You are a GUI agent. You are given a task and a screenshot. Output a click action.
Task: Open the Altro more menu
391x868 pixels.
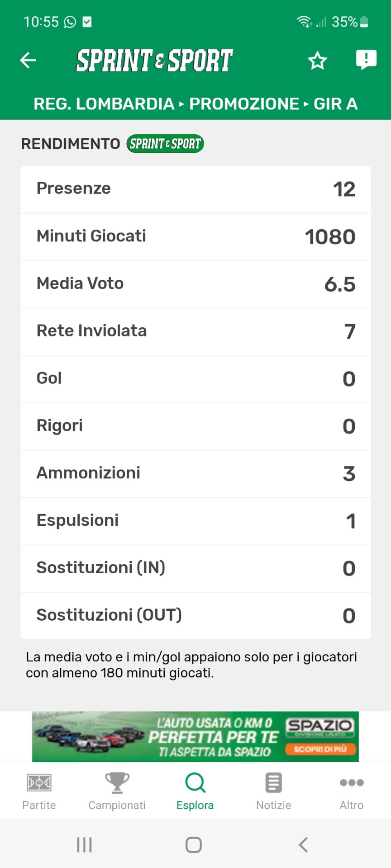(x=352, y=791)
